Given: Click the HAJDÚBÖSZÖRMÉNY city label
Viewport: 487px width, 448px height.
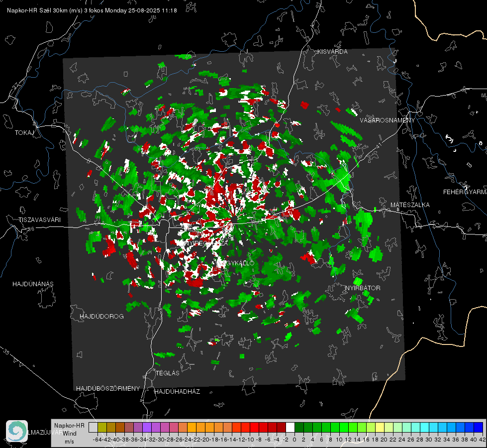Looking at the screenshot, I should 108,389.
